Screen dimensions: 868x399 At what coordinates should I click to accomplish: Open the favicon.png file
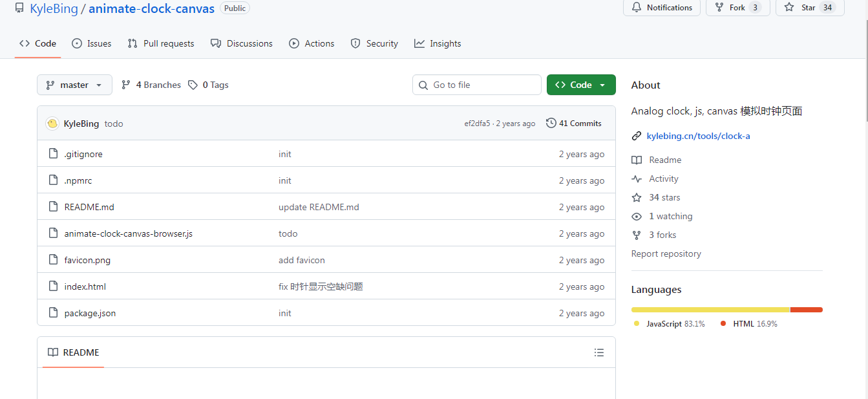[87, 260]
